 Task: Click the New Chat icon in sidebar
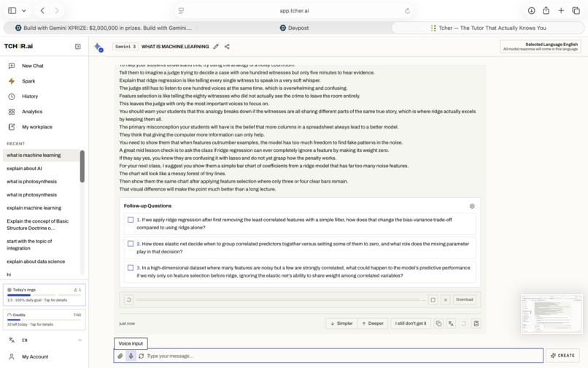[12, 66]
